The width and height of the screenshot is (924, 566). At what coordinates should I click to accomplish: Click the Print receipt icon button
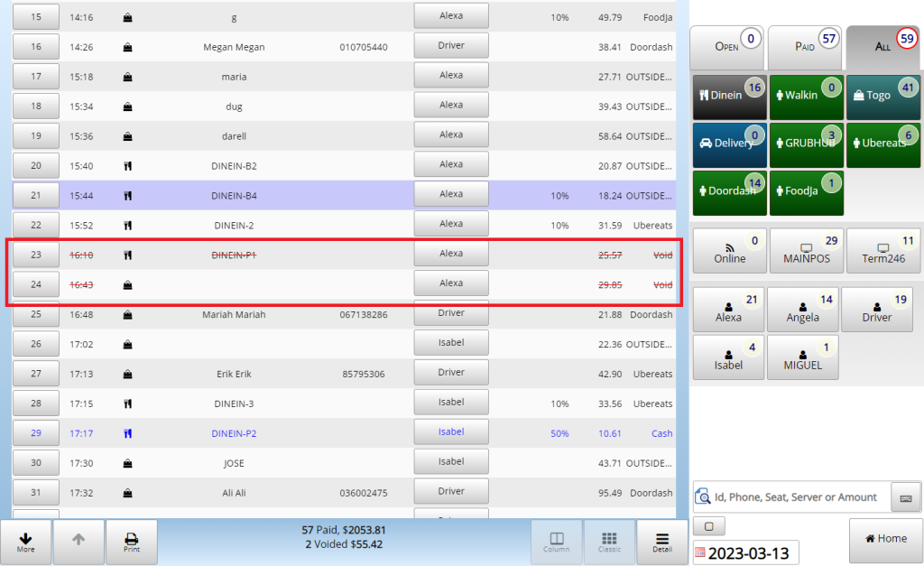click(132, 542)
